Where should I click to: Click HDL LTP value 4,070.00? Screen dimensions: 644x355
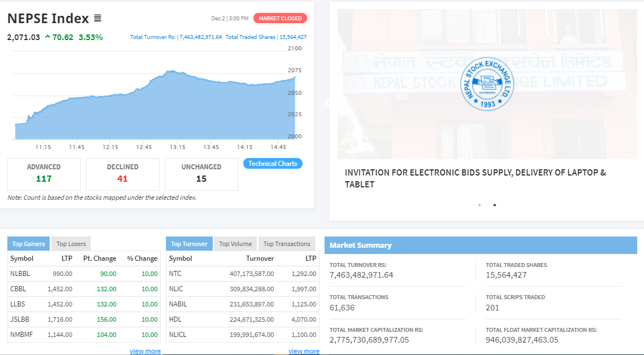304,319
